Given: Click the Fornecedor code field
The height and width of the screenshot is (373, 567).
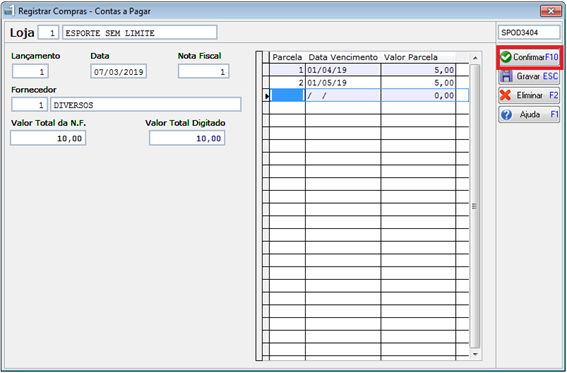Looking at the screenshot, I should point(29,105).
